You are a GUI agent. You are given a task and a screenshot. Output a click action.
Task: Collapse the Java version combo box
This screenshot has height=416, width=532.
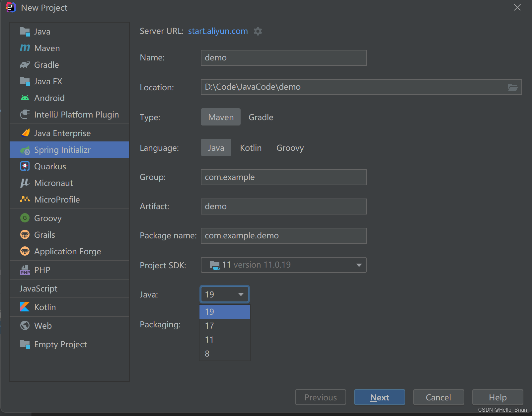(x=225, y=294)
